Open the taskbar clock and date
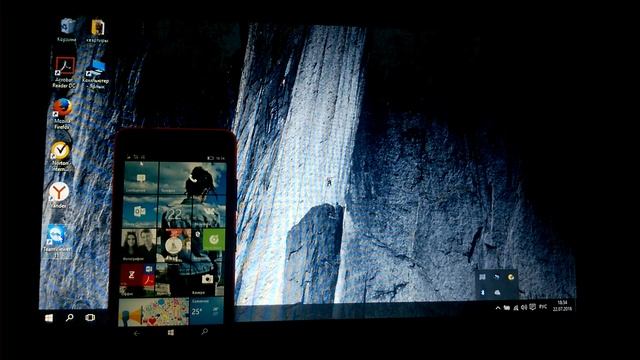 point(562,306)
